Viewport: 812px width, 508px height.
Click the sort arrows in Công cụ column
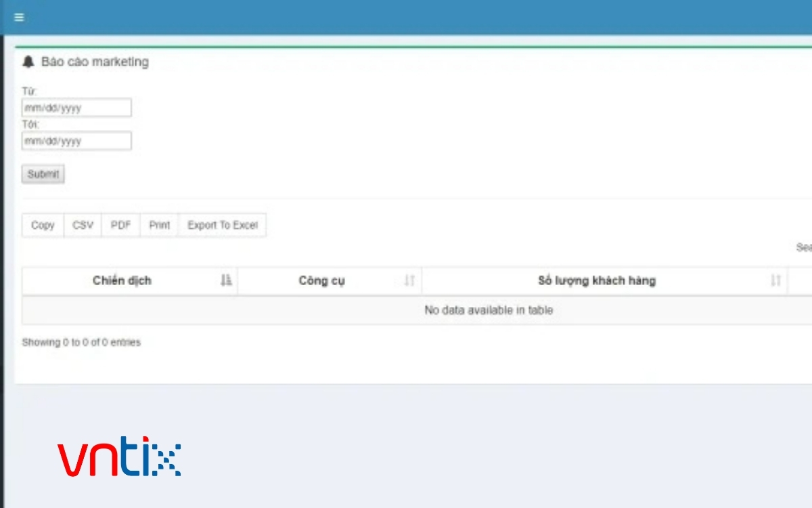(409, 280)
